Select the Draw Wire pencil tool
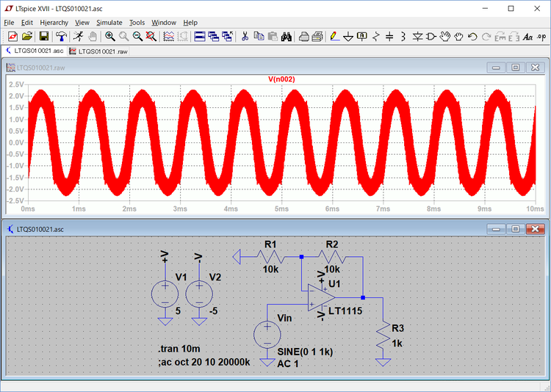Screen dimensions: 551x392 [333, 36]
